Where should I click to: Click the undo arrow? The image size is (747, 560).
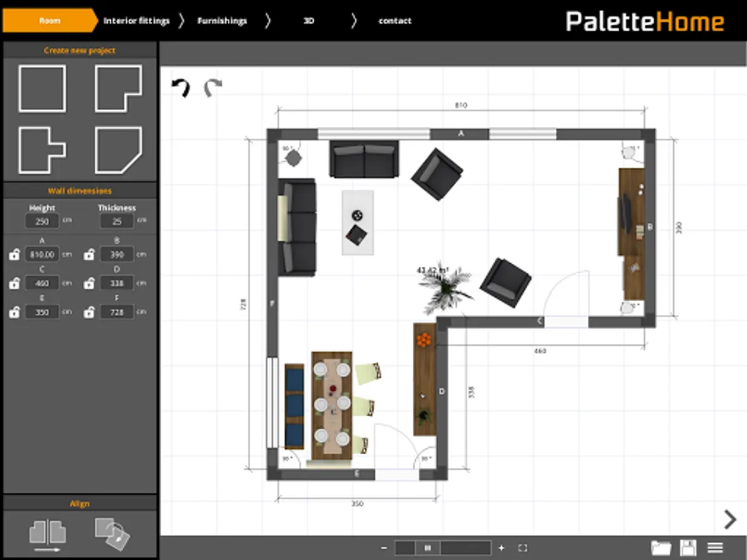tap(181, 88)
